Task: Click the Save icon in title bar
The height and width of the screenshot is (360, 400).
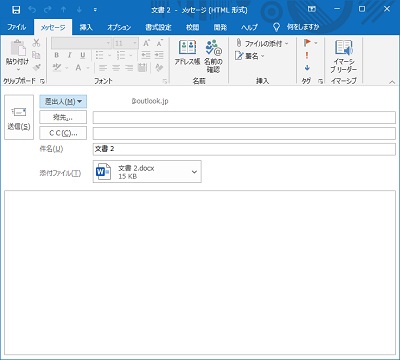Action: coord(16,10)
